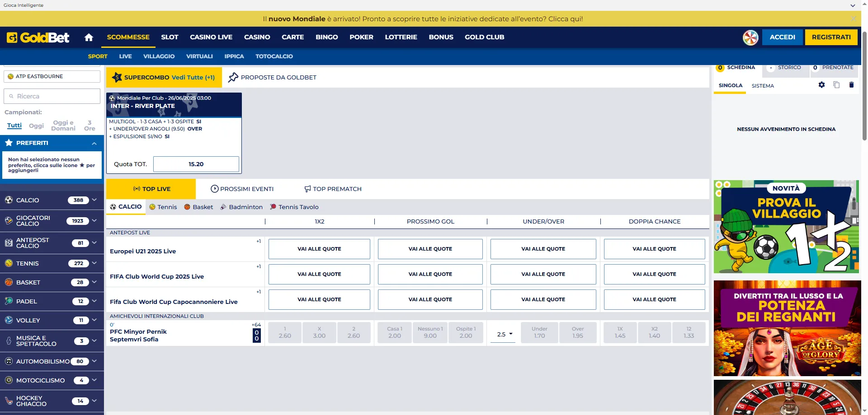868x415 pixels.
Task: Click the home icon in the navigation bar
Action: tap(89, 37)
